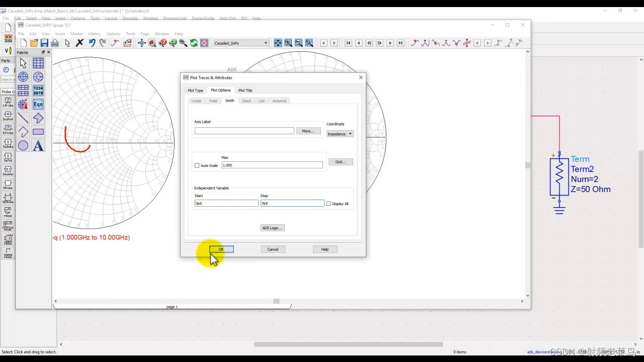Select the Smith chart palette item

pyautogui.click(x=38, y=76)
